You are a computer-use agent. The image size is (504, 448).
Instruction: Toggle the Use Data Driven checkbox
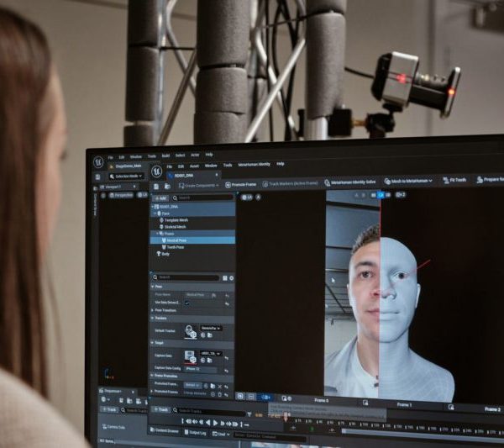(x=186, y=303)
